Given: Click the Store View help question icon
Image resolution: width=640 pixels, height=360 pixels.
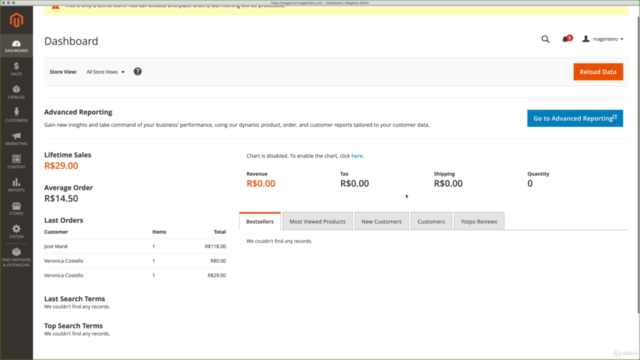Looking at the screenshot, I should tap(138, 71).
